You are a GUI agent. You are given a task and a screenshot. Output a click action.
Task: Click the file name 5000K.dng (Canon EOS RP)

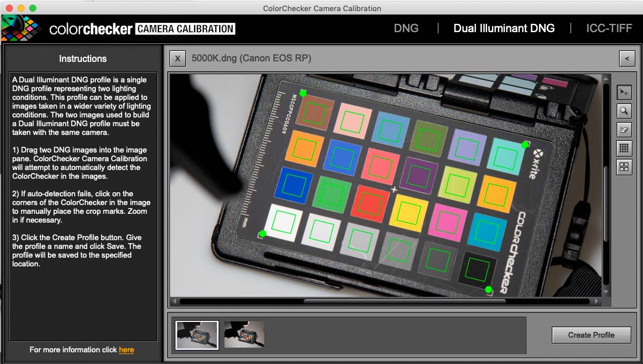[x=251, y=58]
